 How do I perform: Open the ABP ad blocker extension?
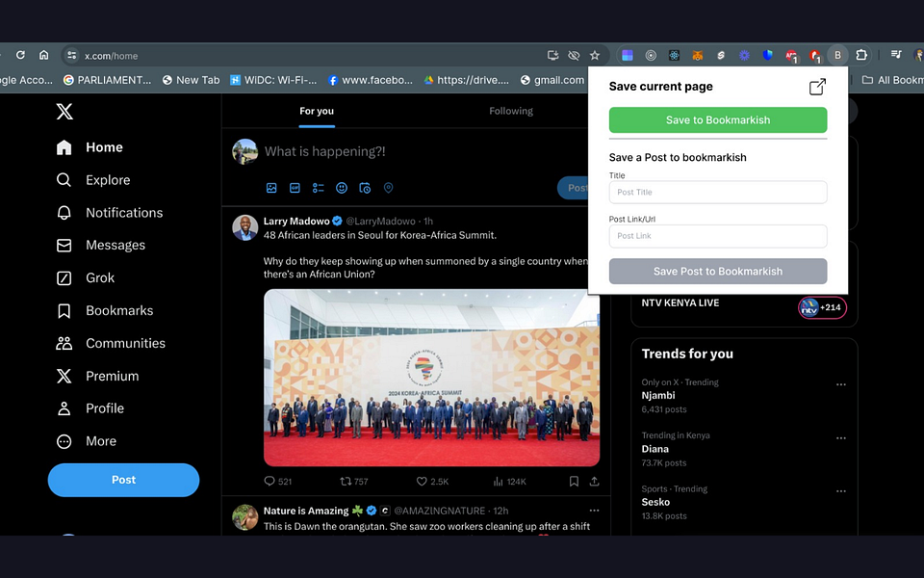point(791,56)
